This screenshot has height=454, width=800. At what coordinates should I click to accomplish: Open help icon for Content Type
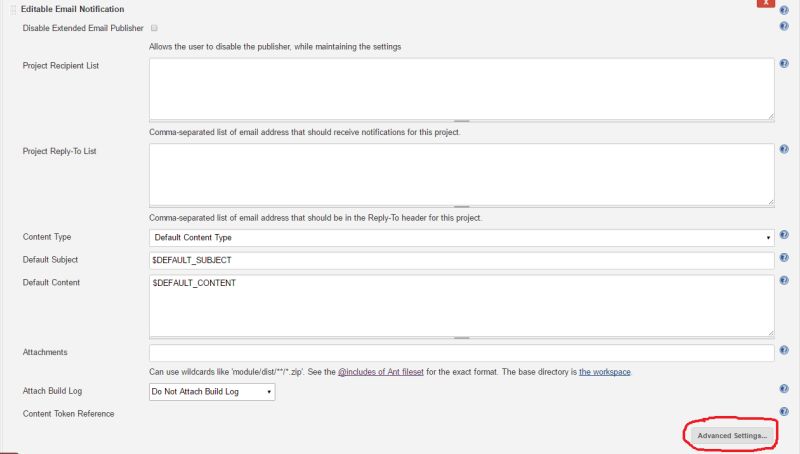pyautogui.click(x=784, y=237)
